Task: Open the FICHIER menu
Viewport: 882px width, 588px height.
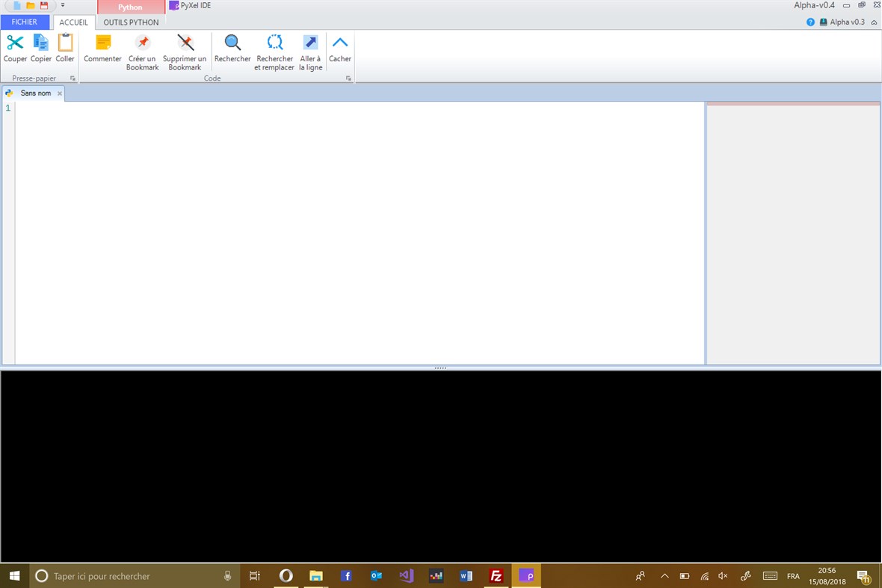Action: (x=25, y=22)
